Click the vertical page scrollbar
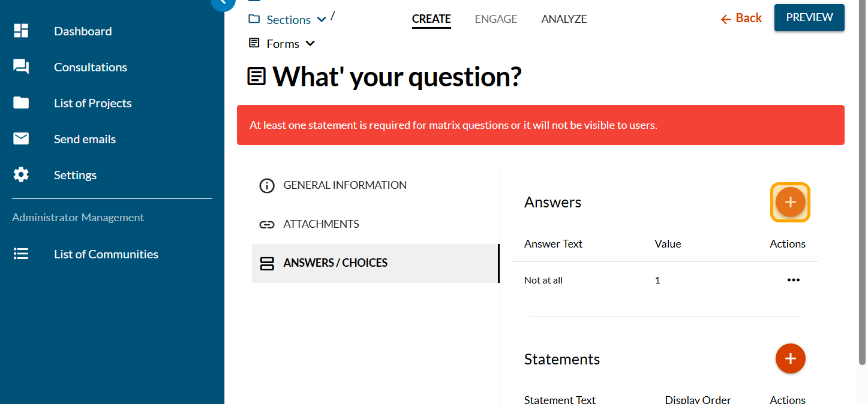The image size is (868, 404). pos(862,180)
